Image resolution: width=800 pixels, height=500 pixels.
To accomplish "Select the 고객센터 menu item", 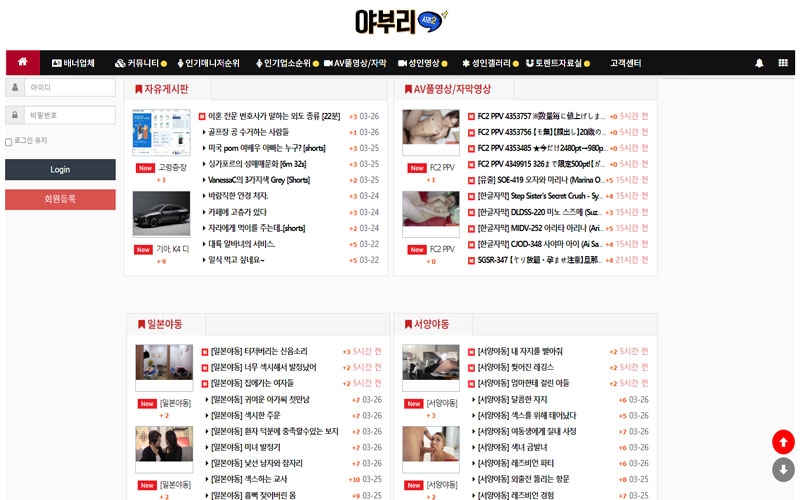I will 625,63.
